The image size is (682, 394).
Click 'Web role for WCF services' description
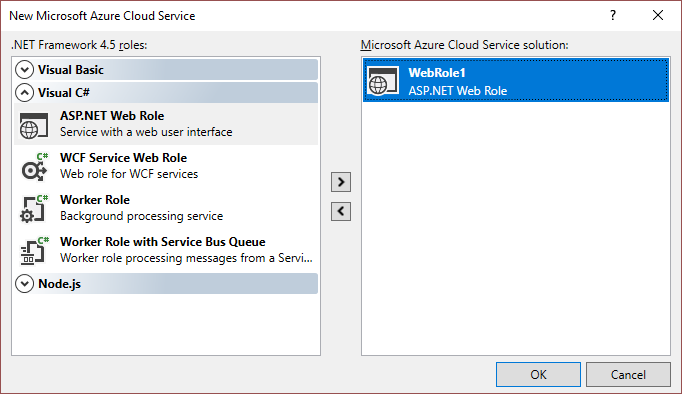click(x=129, y=174)
